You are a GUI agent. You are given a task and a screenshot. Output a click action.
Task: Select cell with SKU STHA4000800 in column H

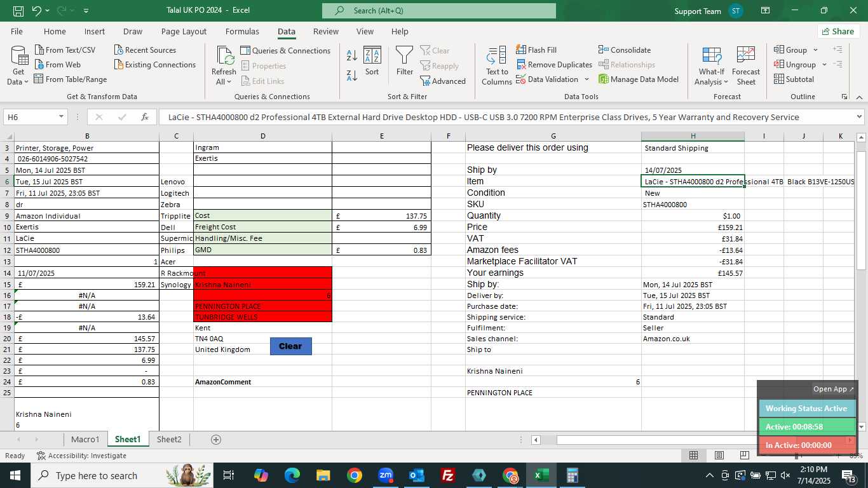click(693, 205)
